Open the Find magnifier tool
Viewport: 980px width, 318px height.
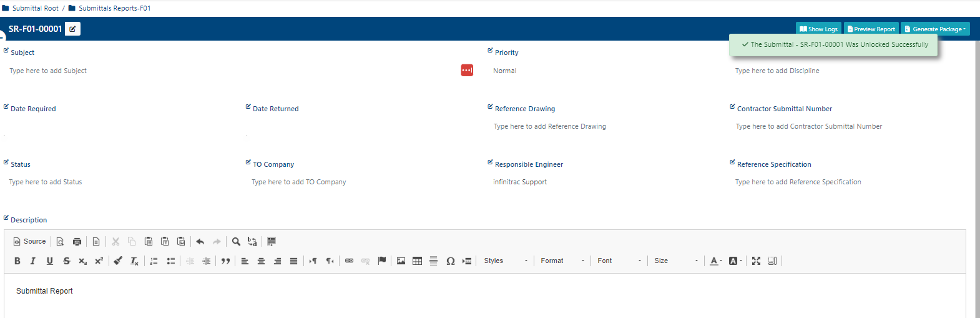pyautogui.click(x=236, y=242)
